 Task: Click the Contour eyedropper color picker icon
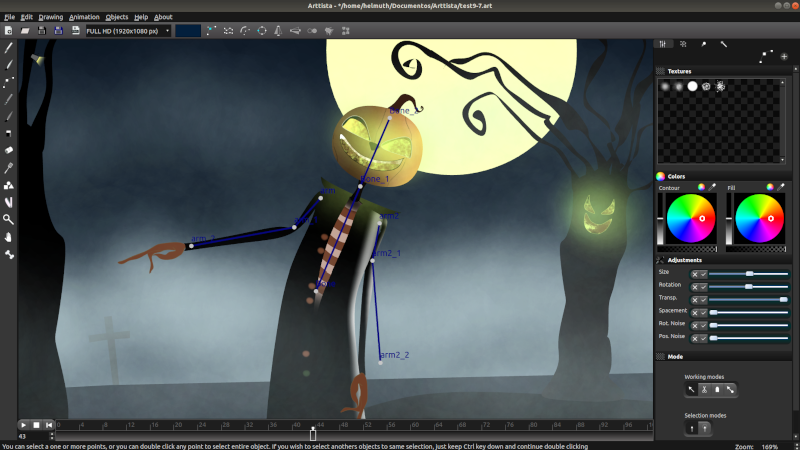(x=713, y=187)
